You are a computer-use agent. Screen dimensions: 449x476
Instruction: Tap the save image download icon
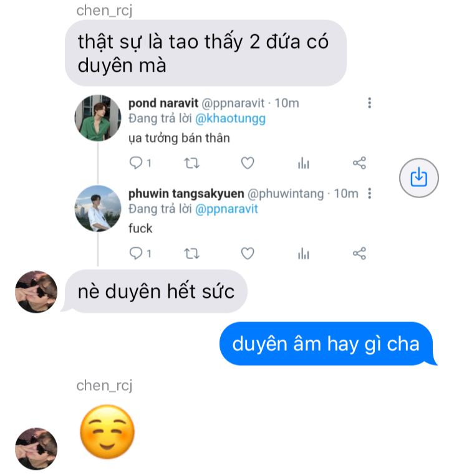[x=418, y=178]
